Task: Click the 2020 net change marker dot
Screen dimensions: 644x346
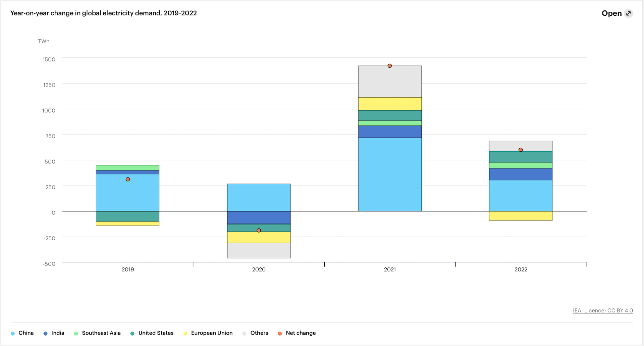Action: (x=259, y=231)
